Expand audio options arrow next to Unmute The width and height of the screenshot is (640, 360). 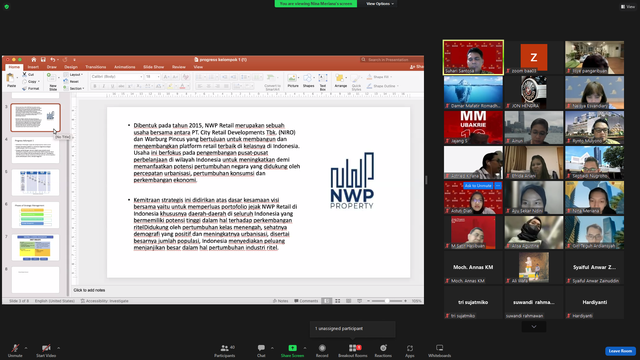[x=26, y=348]
